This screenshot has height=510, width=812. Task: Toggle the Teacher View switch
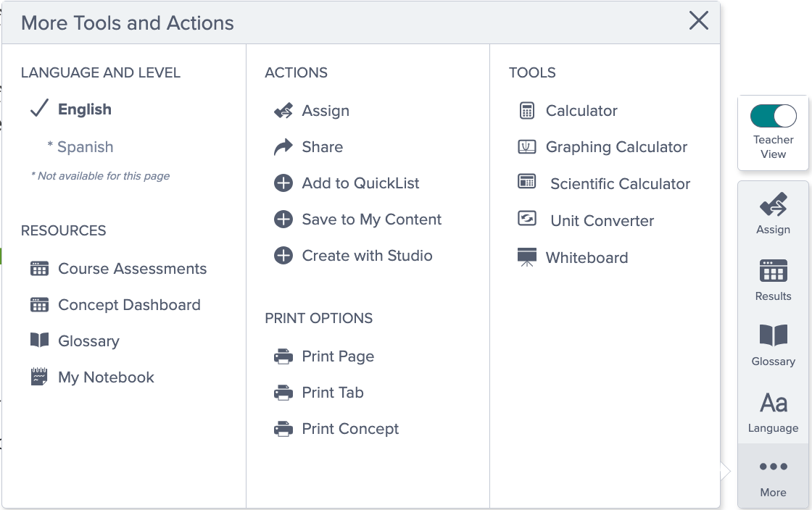point(773,116)
